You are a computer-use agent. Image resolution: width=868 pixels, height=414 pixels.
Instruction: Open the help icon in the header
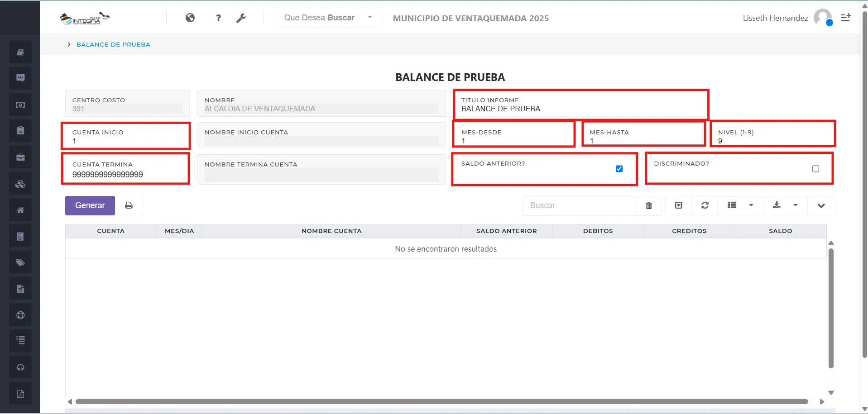[x=218, y=18]
